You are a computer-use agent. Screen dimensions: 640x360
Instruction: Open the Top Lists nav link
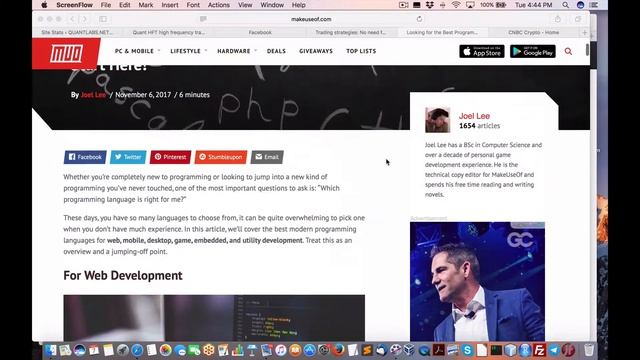pyautogui.click(x=361, y=51)
